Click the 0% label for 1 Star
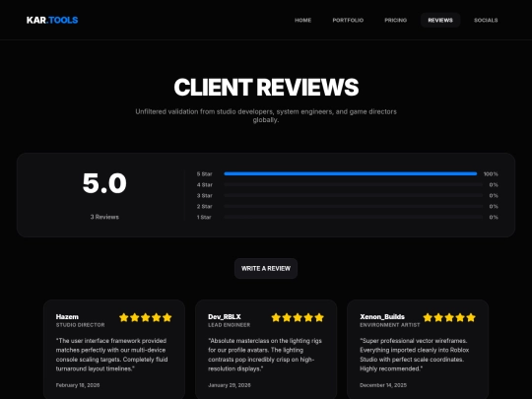532x399 pixels. pos(494,217)
